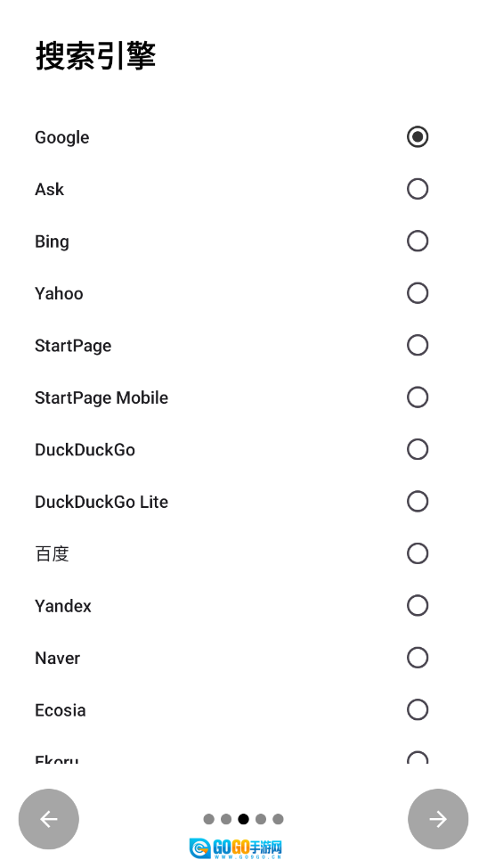Select the StartPage radio option

pos(418,345)
